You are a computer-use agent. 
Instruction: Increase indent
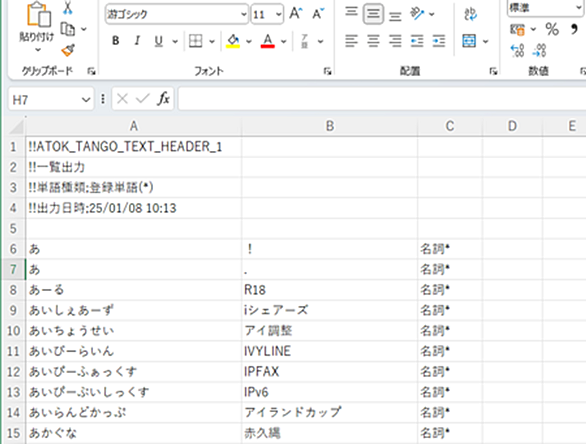439,41
